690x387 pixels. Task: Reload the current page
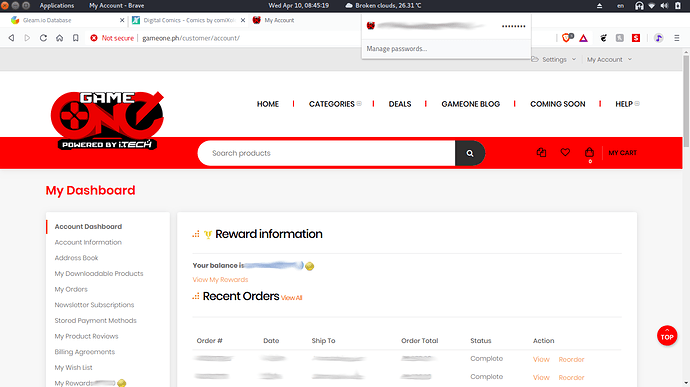(x=43, y=38)
